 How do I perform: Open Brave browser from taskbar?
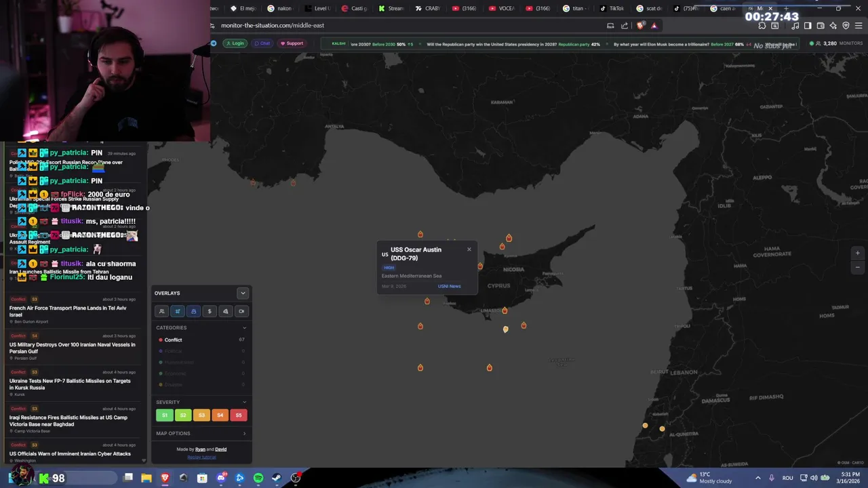point(165,478)
